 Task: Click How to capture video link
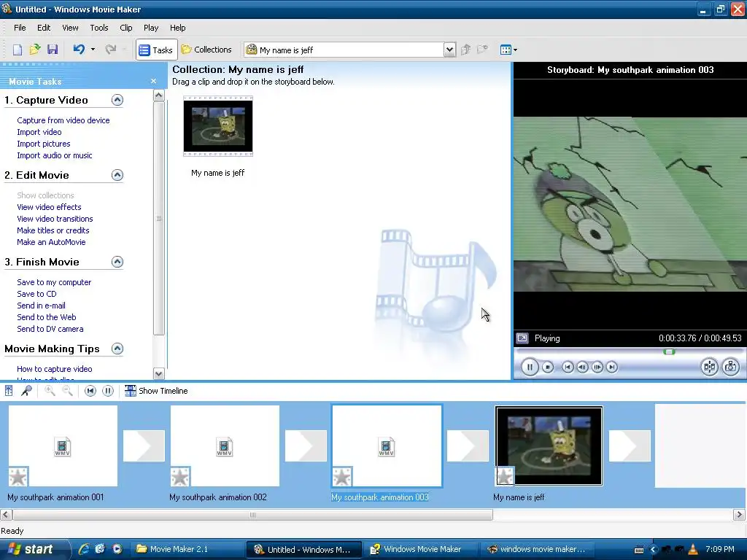(x=54, y=369)
